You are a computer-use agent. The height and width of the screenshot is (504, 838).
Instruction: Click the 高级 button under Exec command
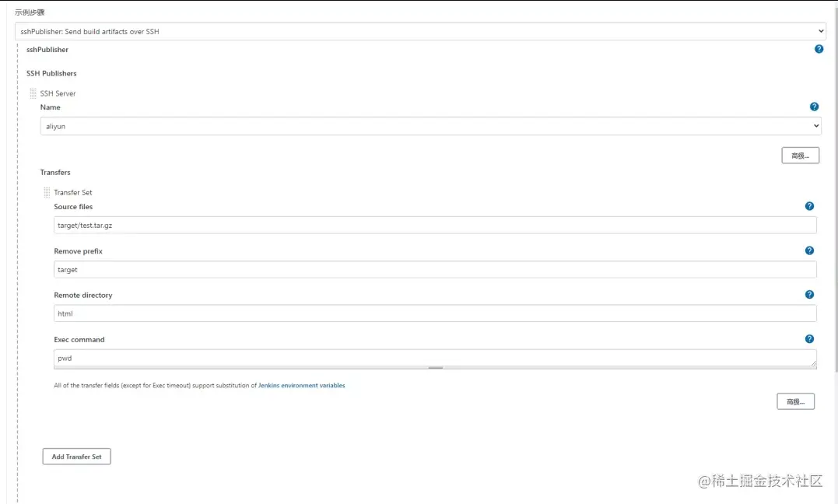click(x=795, y=401)
